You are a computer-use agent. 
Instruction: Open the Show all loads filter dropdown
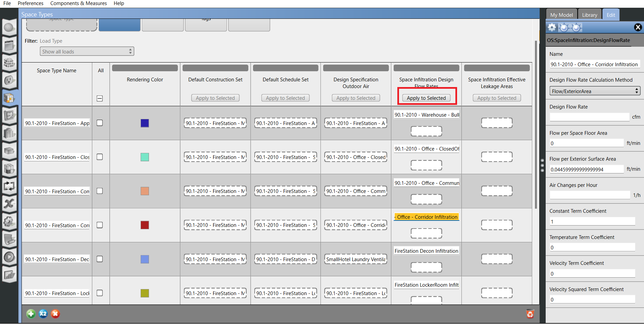87,51
